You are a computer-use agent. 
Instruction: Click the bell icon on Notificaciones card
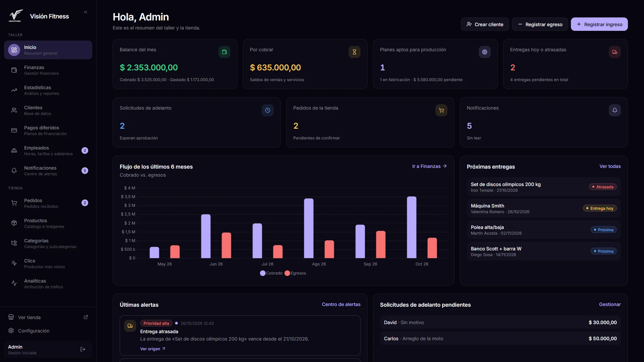point(615,110)
